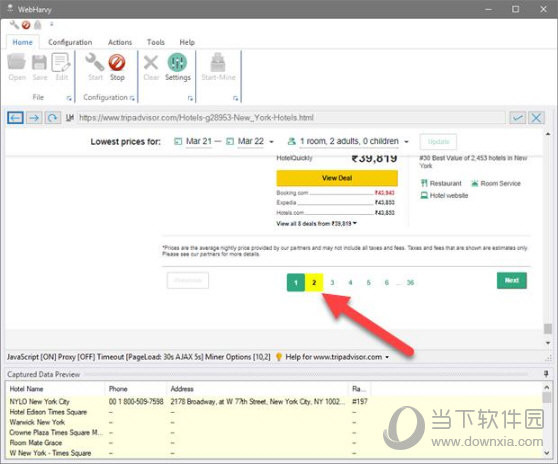
Task: Go to pagination page 4
Action: coord(350,283)
